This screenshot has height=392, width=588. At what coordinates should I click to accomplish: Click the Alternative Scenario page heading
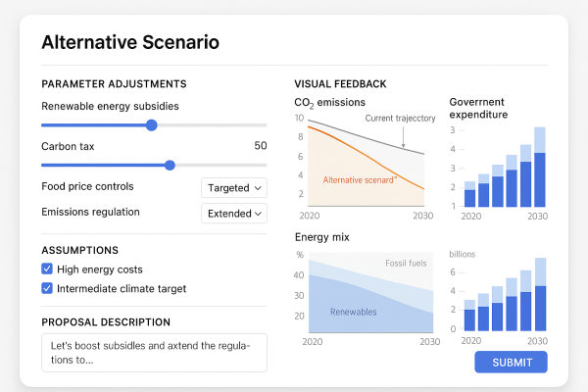point(130,42)
